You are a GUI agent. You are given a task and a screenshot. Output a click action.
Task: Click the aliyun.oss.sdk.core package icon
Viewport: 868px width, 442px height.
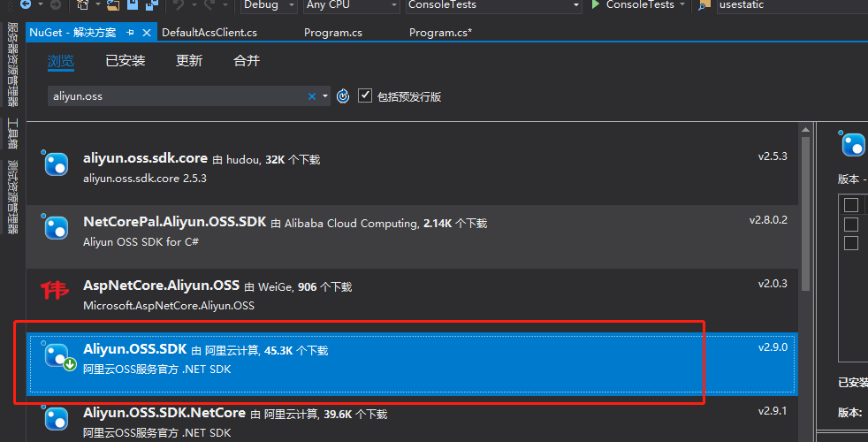coord(56,164)
